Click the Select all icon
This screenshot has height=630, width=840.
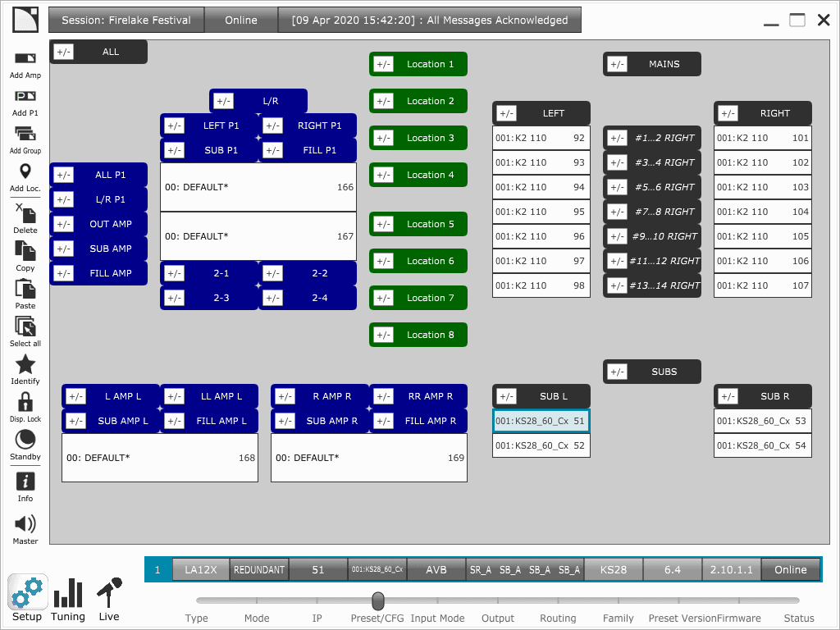[x=25, y=326]
